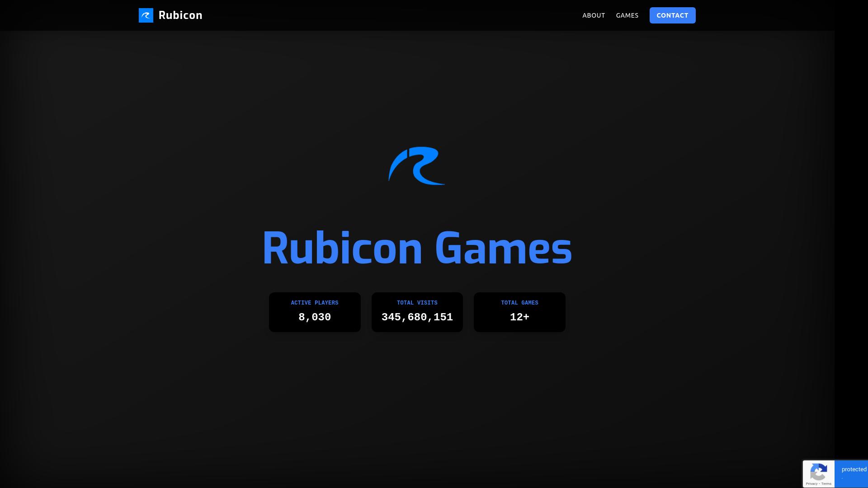
Task: Open the GAMES navigation item
Action: pos(627,15)
